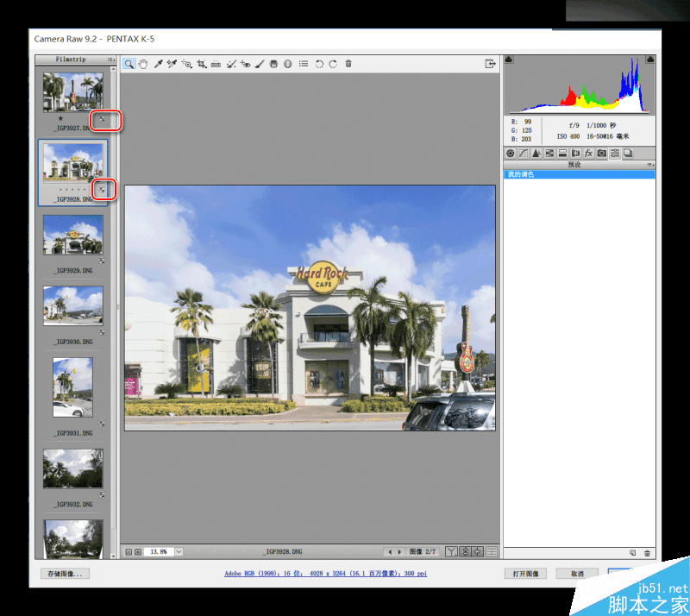The width and height of the screenshot is (690, 616).
Task: Select the preset 我的调色
Action: [579, 174]
